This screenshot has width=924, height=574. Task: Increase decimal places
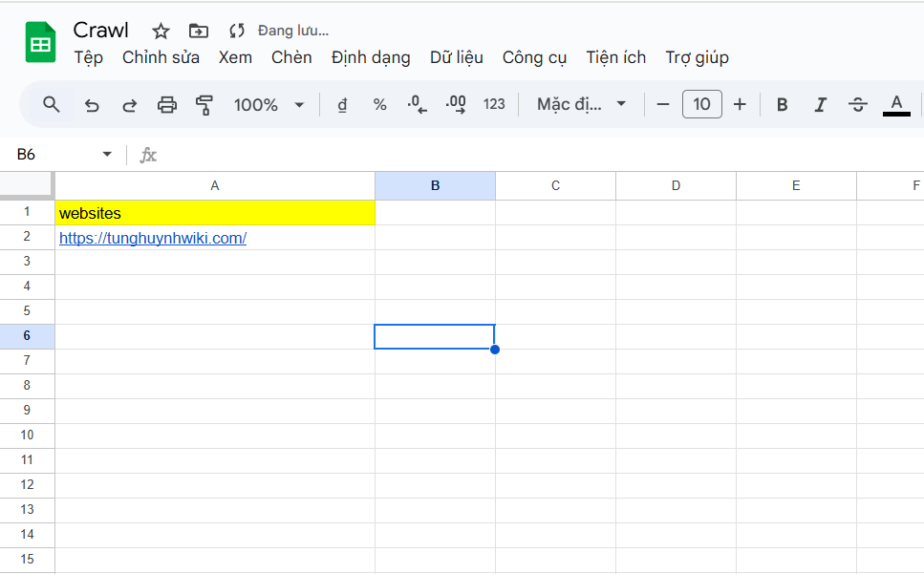click(456, 105)
